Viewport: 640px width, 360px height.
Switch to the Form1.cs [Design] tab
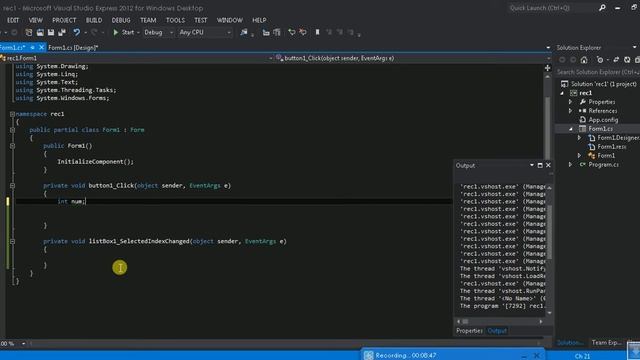73,47
